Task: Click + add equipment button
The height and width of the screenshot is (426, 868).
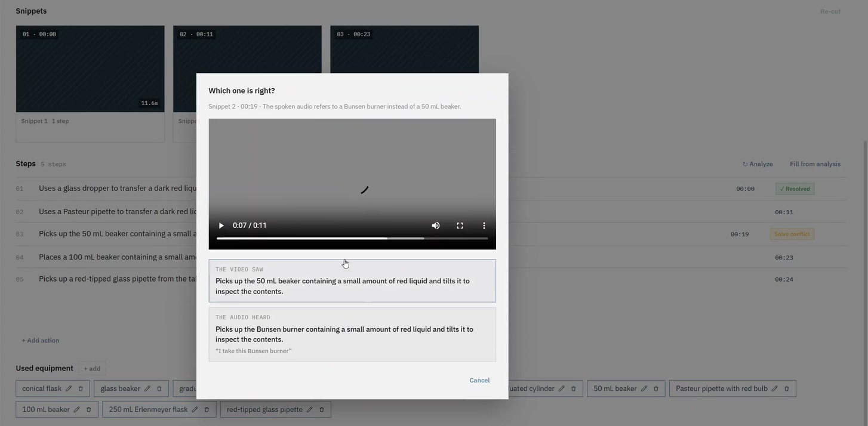Action: point(92,369)
